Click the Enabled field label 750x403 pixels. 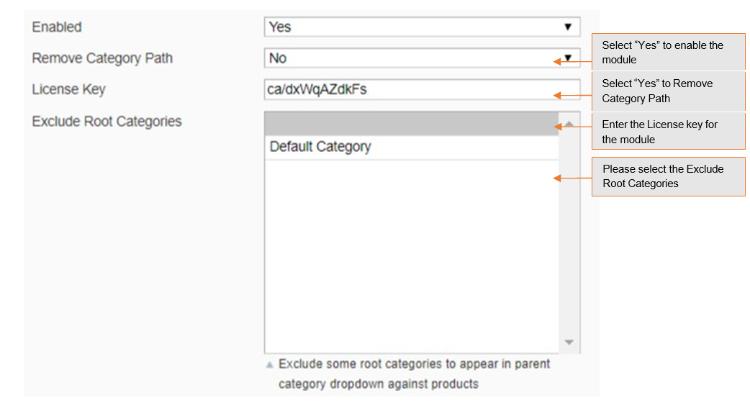(59, 26)
